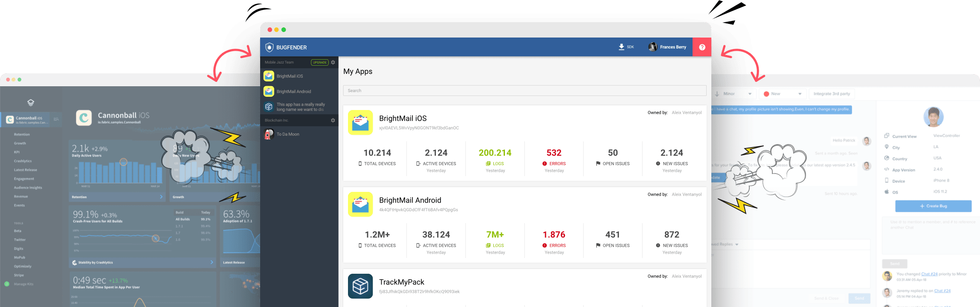The height and width of the screenshot is (307, 980).
Task: Click the TrackMyPack cube app icon
Action: click(360, 286)
